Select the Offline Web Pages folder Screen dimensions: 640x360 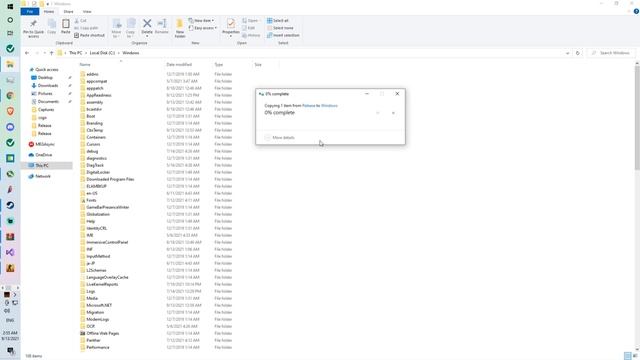pyautogui.click(x=103, y=333)
